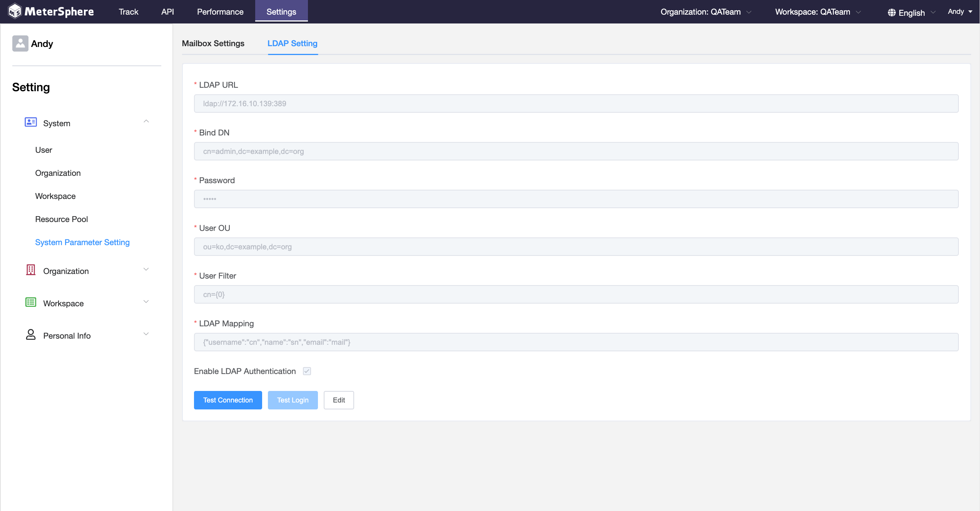This screenshot has height=511, width=980.
Task: Toggle Enable LDAP Authentication checkbox
Action: click(307, 371)
